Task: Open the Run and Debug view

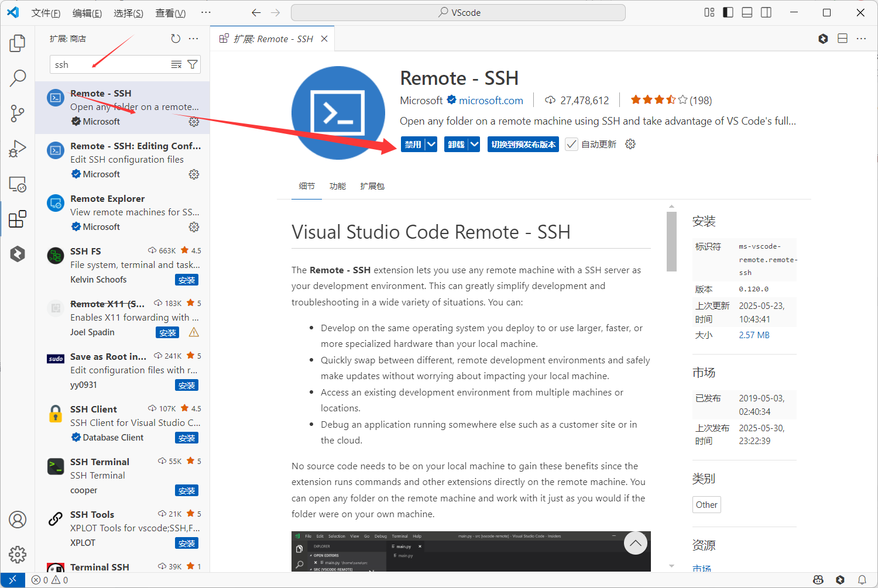Action: click(18, 149)
